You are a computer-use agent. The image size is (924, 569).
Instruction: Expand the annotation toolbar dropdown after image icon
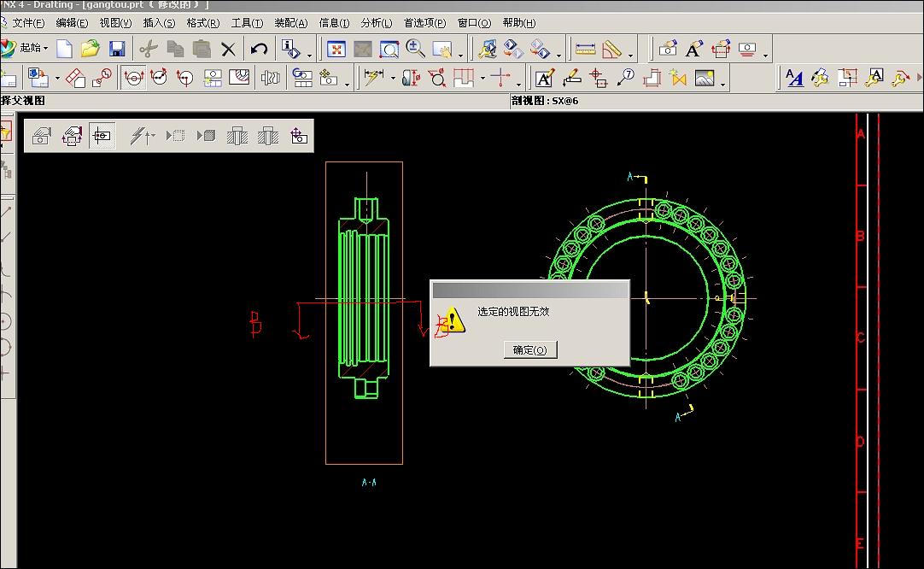[722, 85]
